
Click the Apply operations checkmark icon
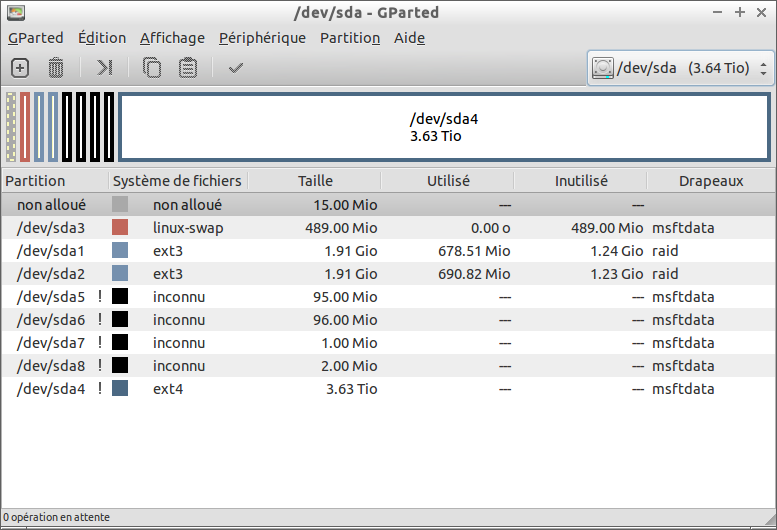(236, 68)
